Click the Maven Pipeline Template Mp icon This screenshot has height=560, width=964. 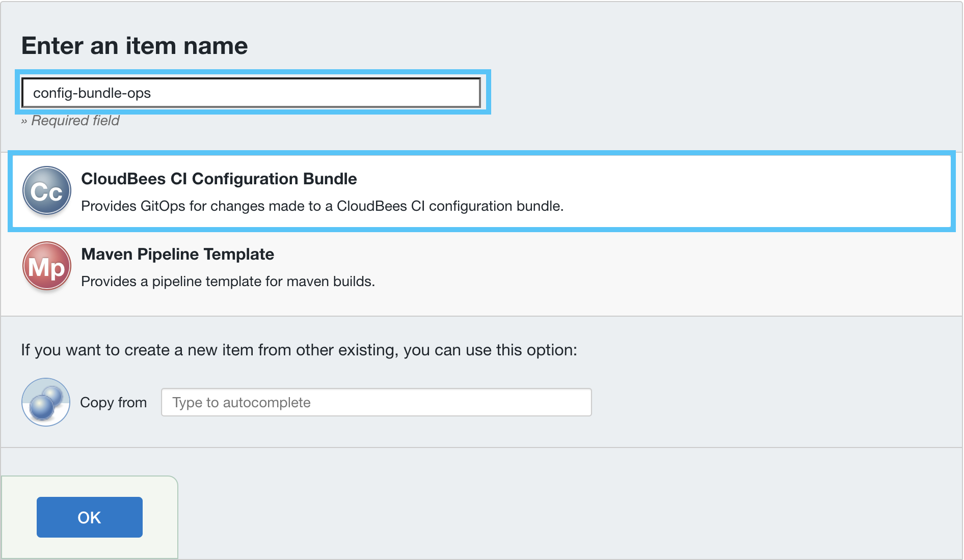point(46,266)
